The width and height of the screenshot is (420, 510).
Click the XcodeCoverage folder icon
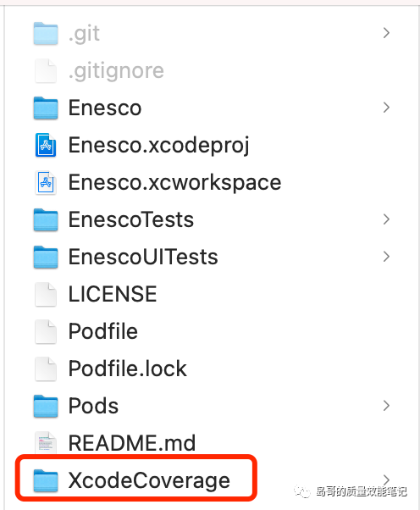pos(46,480)
